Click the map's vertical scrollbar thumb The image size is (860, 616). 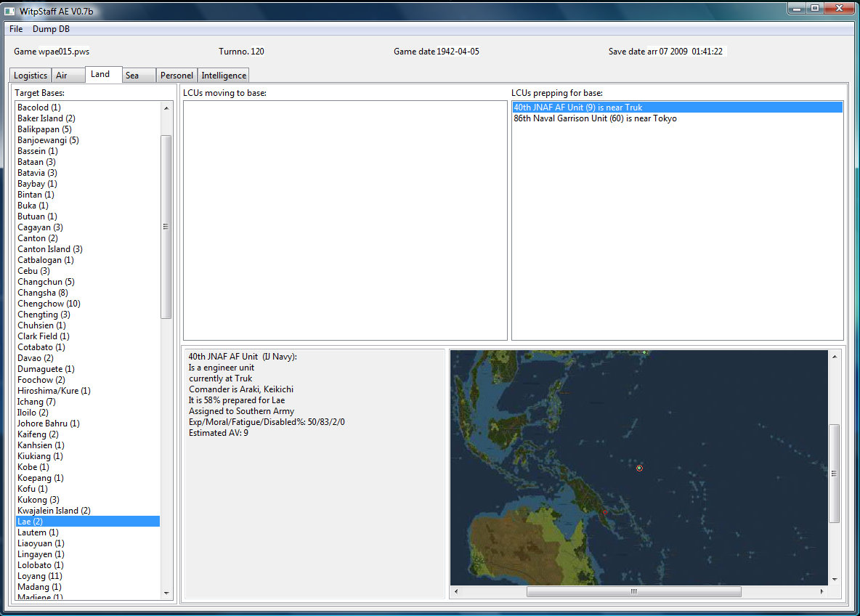835,474
